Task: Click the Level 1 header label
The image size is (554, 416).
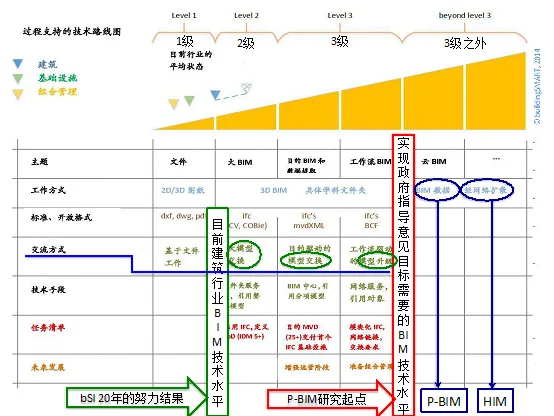Action: [184, 16]
